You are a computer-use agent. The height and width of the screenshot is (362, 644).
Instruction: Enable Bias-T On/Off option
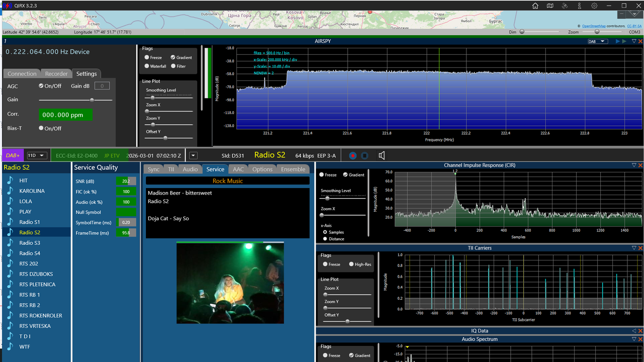click(41, 128)
